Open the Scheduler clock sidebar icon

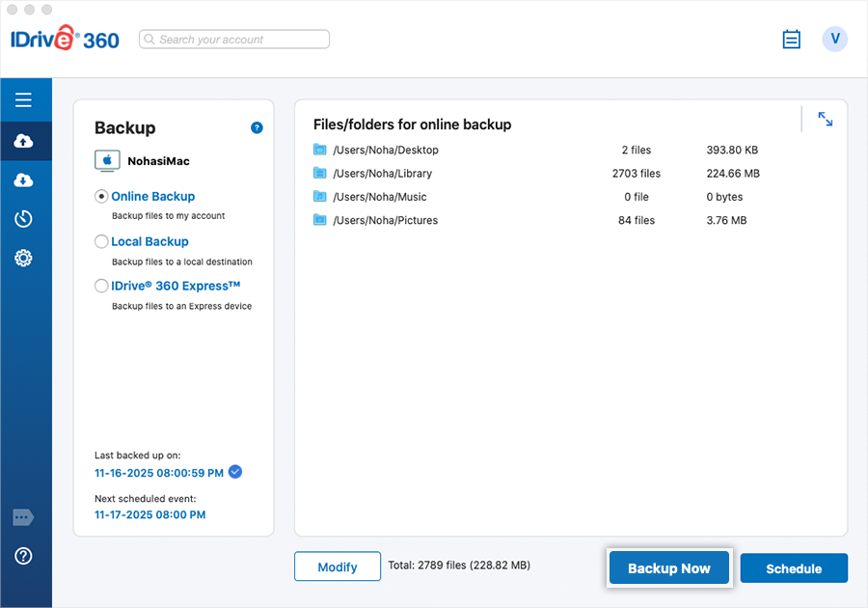click(x=24, y=219)
